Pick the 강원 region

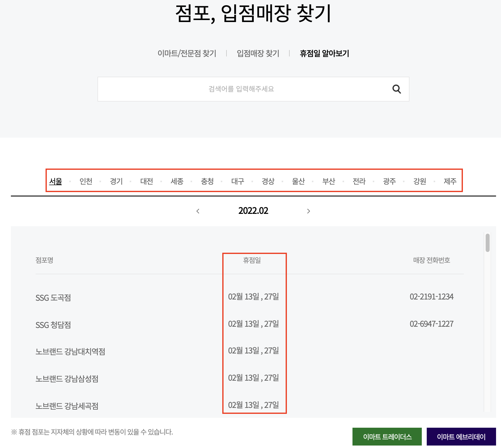420,181
